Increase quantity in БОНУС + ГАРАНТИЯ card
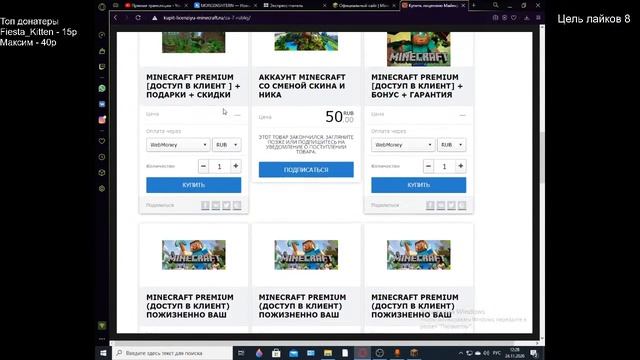Screen dimensions: 640x360 pyautogui.click(x=460, y=166)
